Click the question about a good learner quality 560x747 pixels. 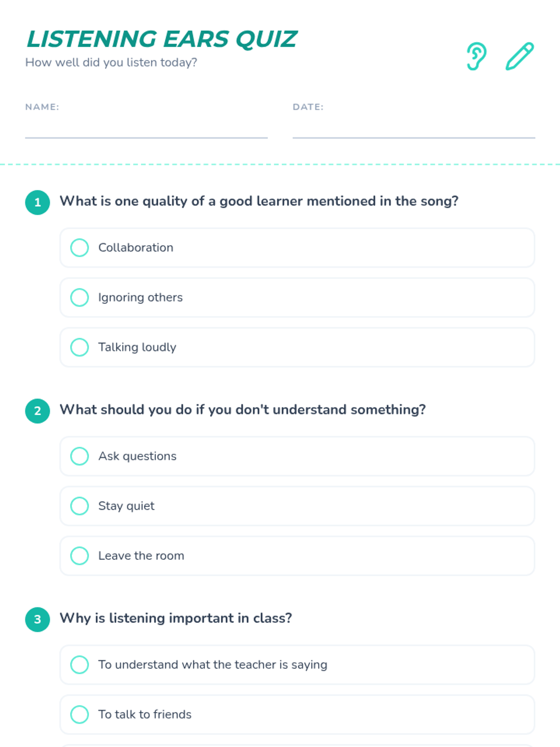point(259,201)
